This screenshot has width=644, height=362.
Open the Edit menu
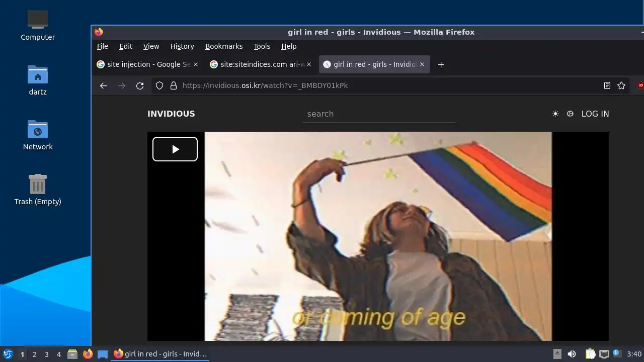point(126,46)
